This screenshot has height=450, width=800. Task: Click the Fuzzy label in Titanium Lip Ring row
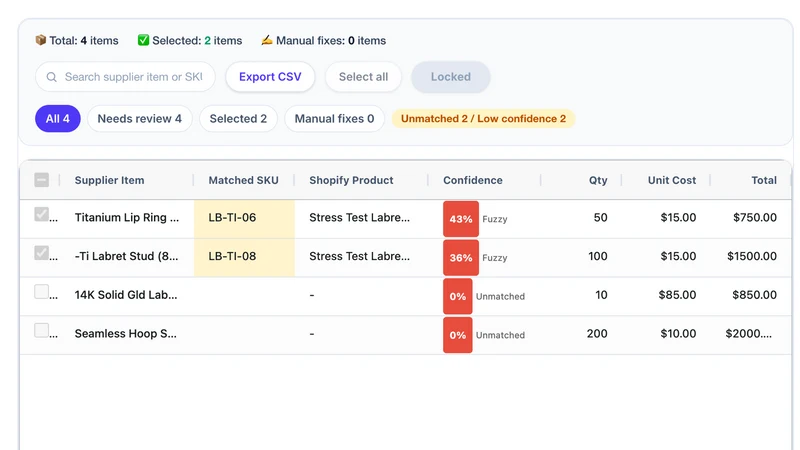click(x=495, y=219)
